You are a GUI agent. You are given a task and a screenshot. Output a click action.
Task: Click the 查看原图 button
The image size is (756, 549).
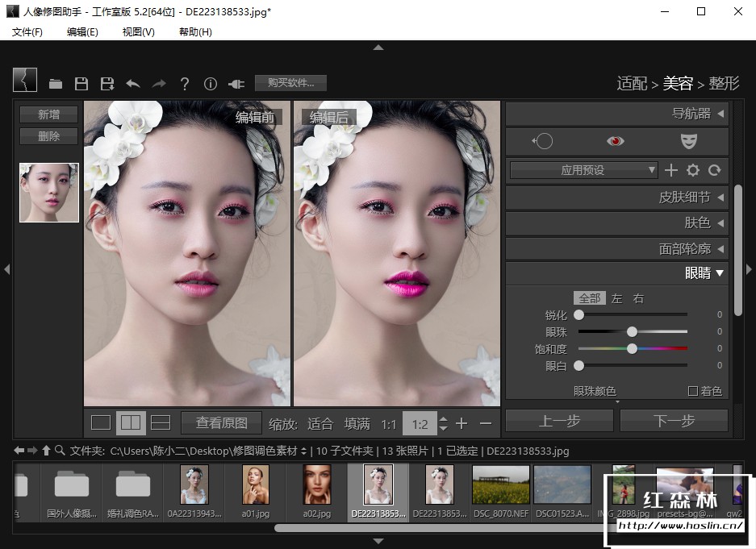(221, 422)
